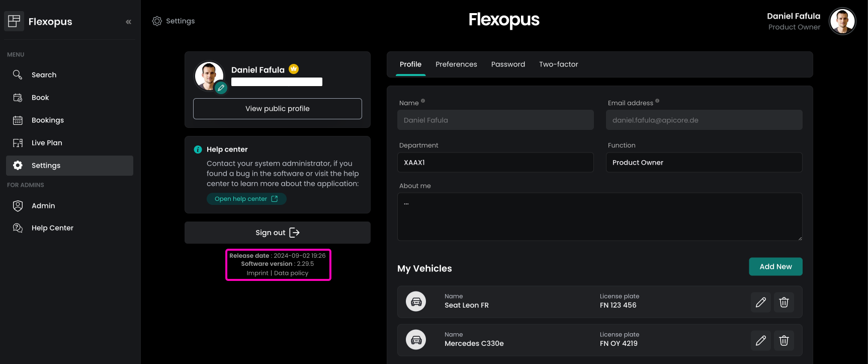This screenshot has width=868, height=364.
Task: Sign out of the account
Action: [x=277, y=233]
